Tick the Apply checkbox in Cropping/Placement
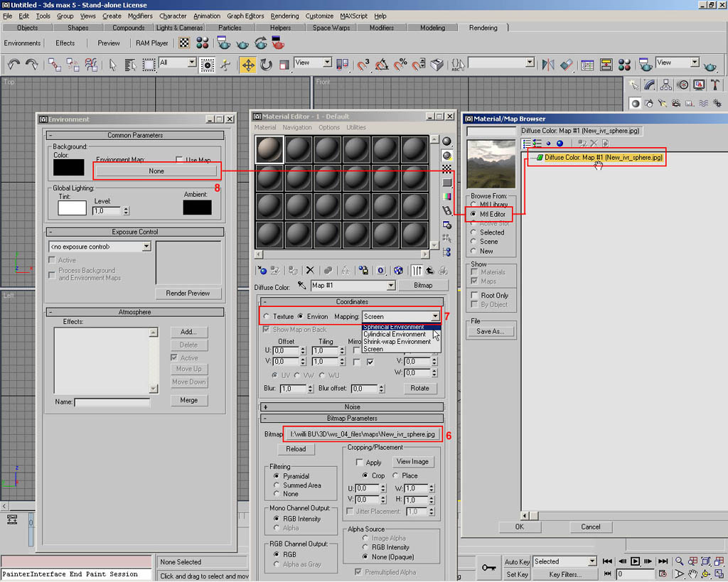This screenshot has width=728, height=582. pos(359,462)
